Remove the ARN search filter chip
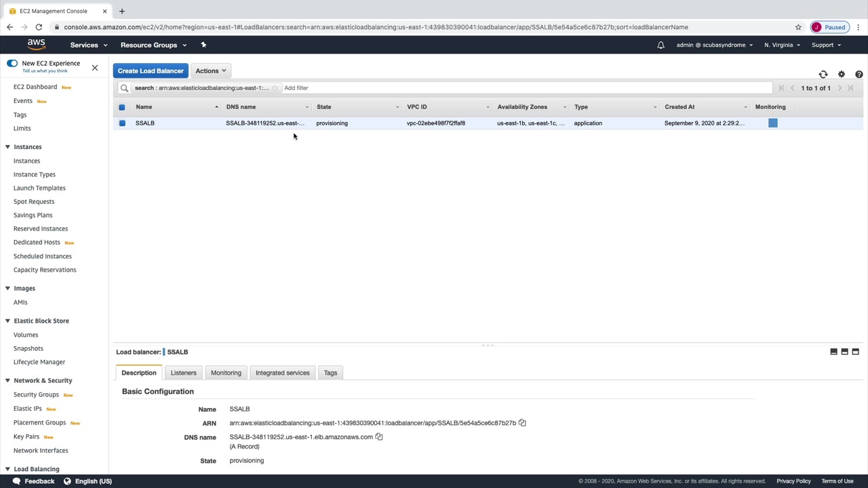 tap(275, 88)
